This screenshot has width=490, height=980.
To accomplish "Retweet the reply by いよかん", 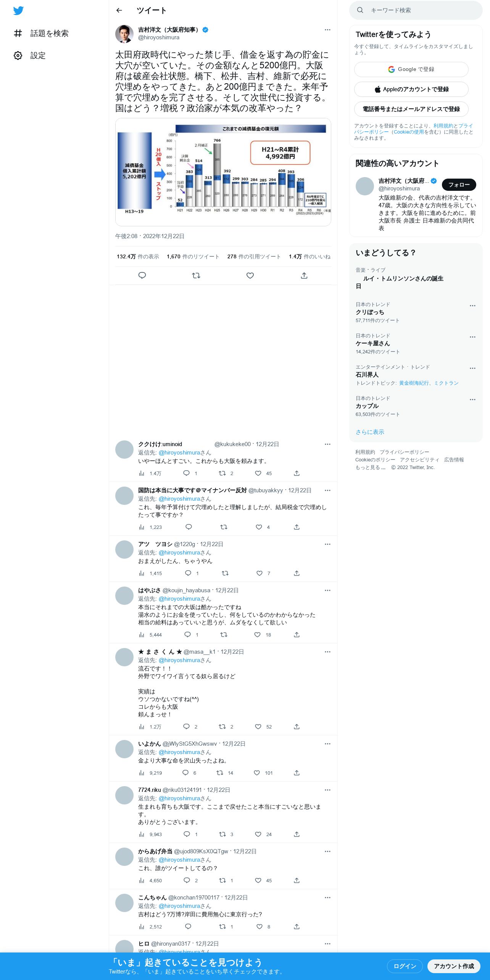I will point(220,773).
